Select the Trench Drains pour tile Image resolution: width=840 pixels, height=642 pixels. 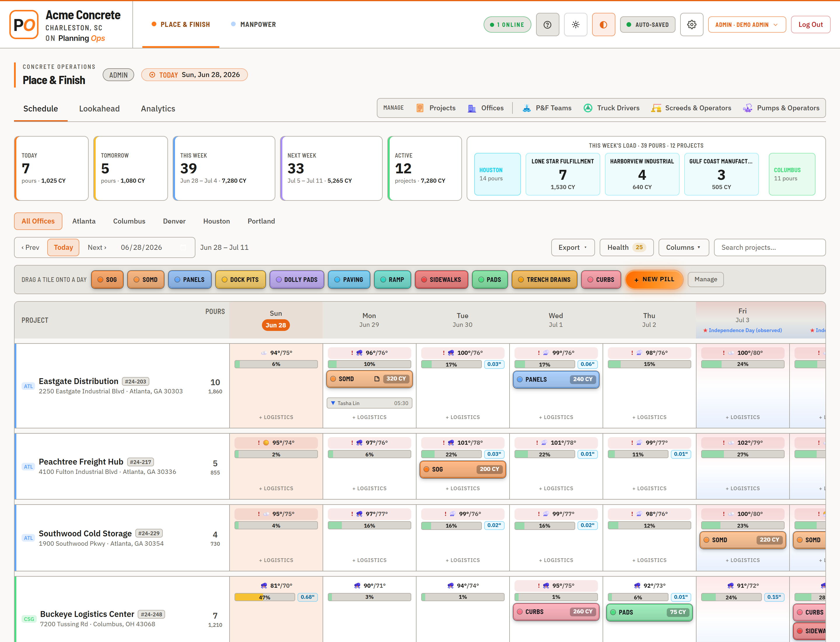coord(544,280)
